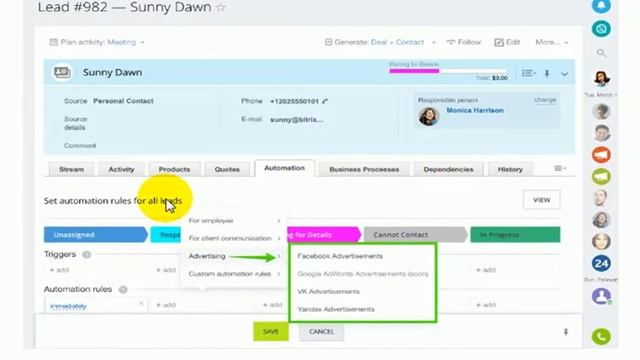This screenshot has width=640, height=360.
Task: Click the green SAVE button
Action: pyautogui.click(x=271, y=331)
